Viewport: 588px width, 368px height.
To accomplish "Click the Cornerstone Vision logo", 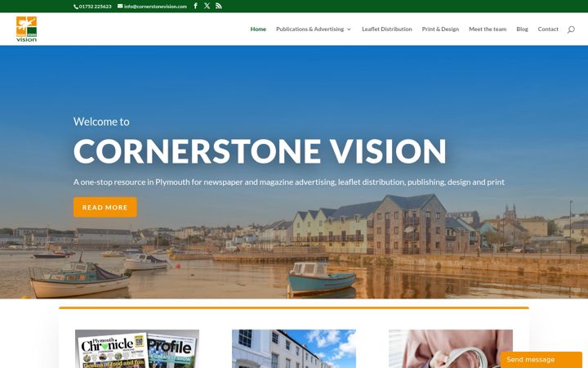I will [26, 29].
